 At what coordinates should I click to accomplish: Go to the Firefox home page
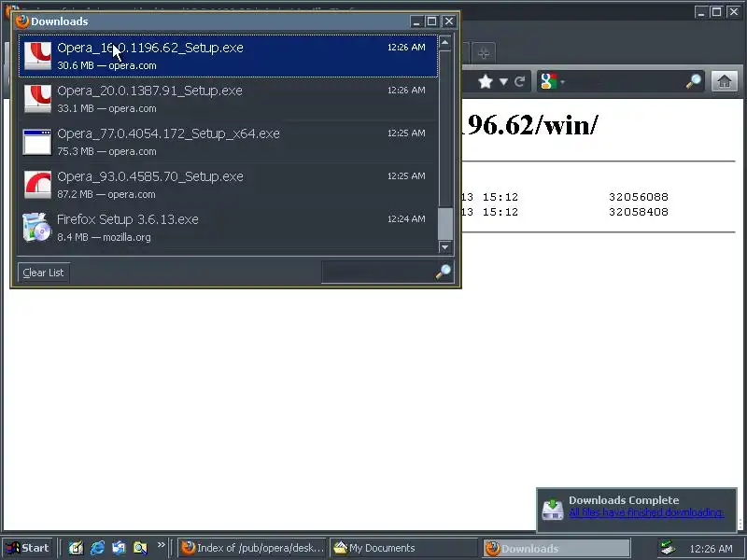[x=725, y=81]
